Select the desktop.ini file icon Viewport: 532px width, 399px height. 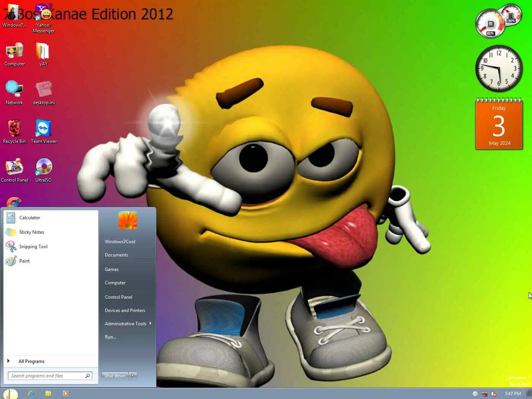coord(43,93)
